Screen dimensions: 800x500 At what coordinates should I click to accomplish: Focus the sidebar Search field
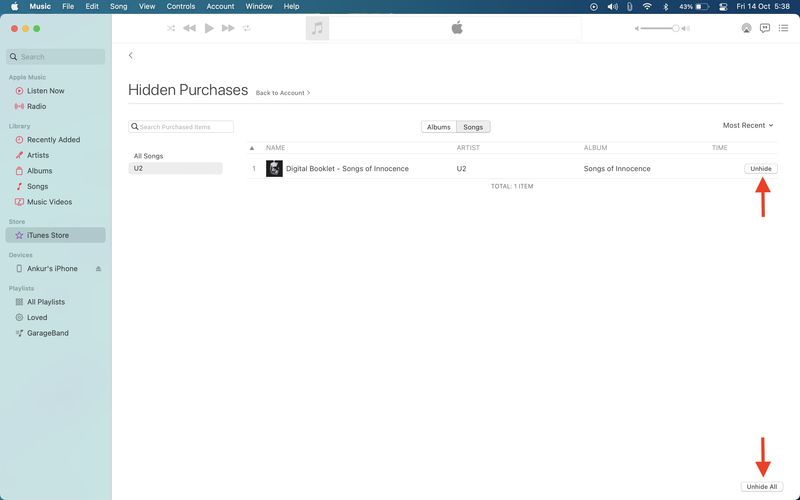tap(56, 57)
